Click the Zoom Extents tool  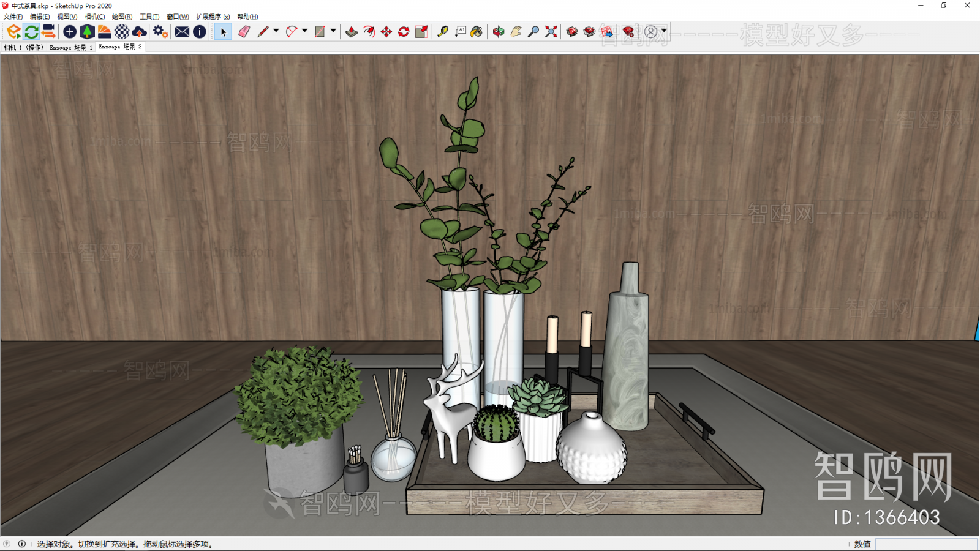551,32
